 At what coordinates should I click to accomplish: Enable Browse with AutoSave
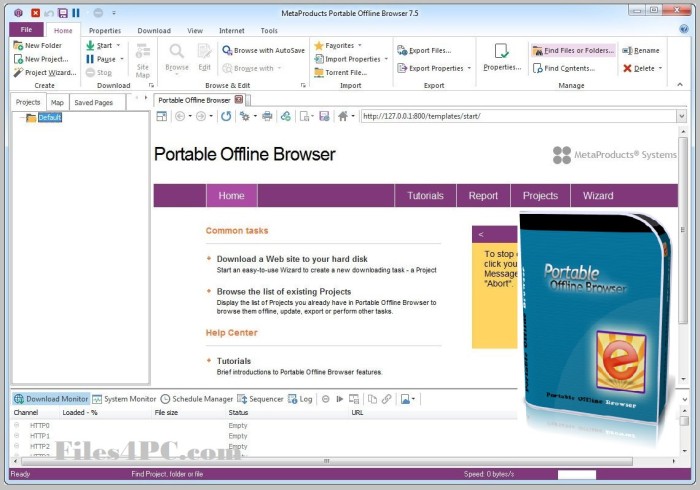(x=263, y=50)
